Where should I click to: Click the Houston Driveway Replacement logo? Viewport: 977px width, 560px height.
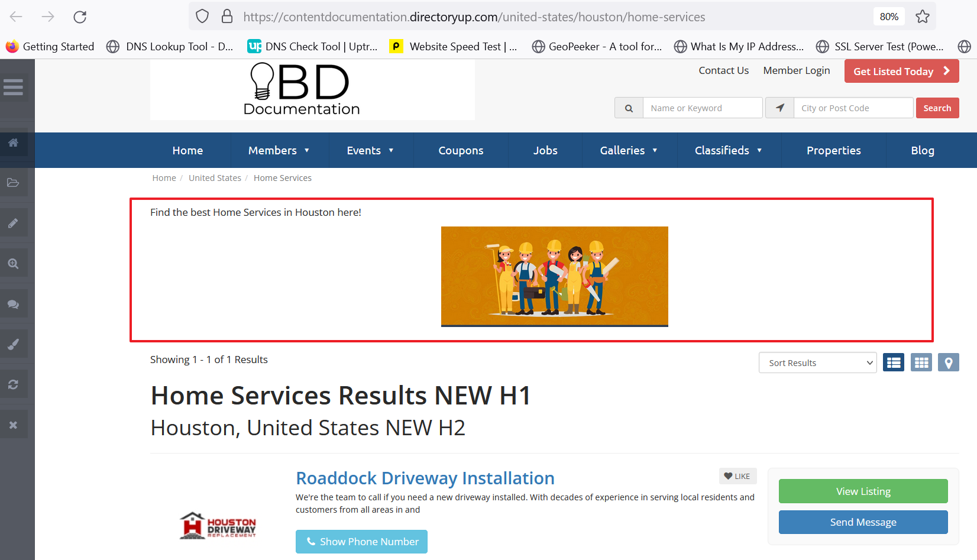point(218,526)
